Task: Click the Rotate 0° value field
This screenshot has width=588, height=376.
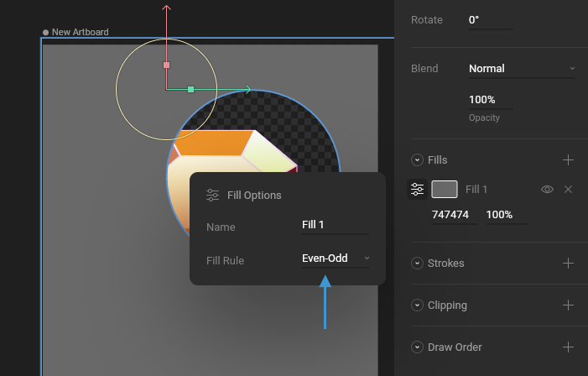Action: [491, 20]
